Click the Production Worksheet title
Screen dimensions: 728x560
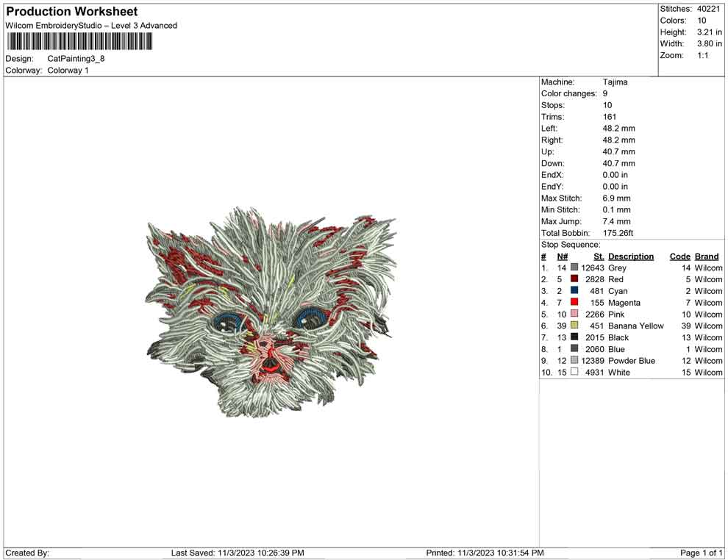(x=71, y=12)
